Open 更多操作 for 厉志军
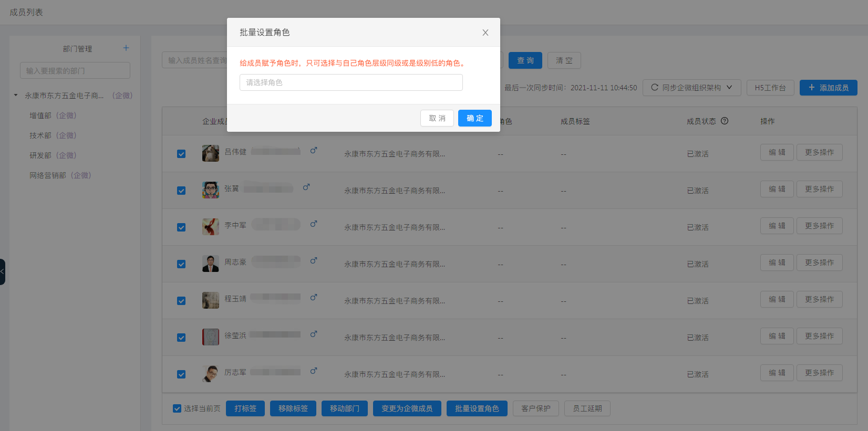 [x=820, y=373]
